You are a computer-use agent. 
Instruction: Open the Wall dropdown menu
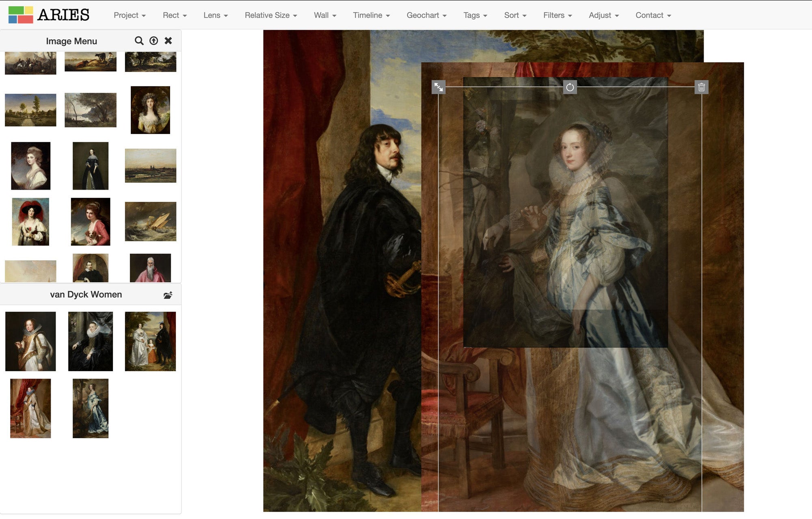[x=325, y=15]
